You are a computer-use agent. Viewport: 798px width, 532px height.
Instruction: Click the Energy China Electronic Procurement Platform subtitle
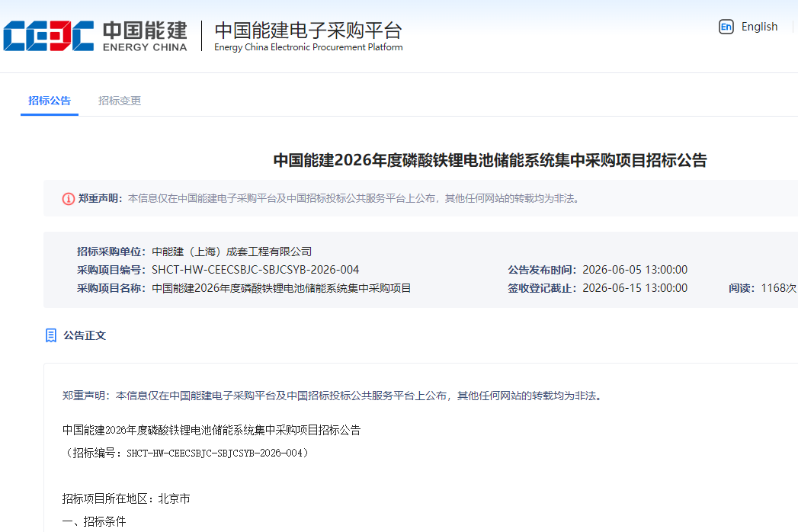pos(309,47)
